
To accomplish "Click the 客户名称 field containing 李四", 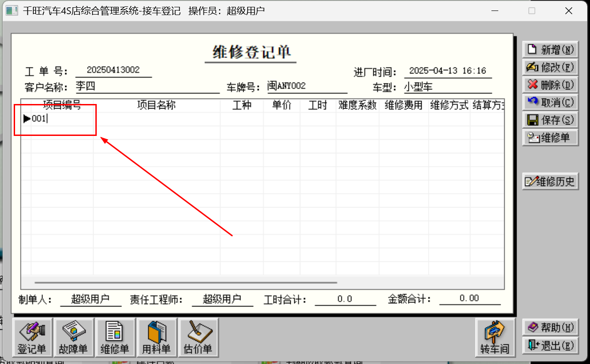I will point(147,86).
